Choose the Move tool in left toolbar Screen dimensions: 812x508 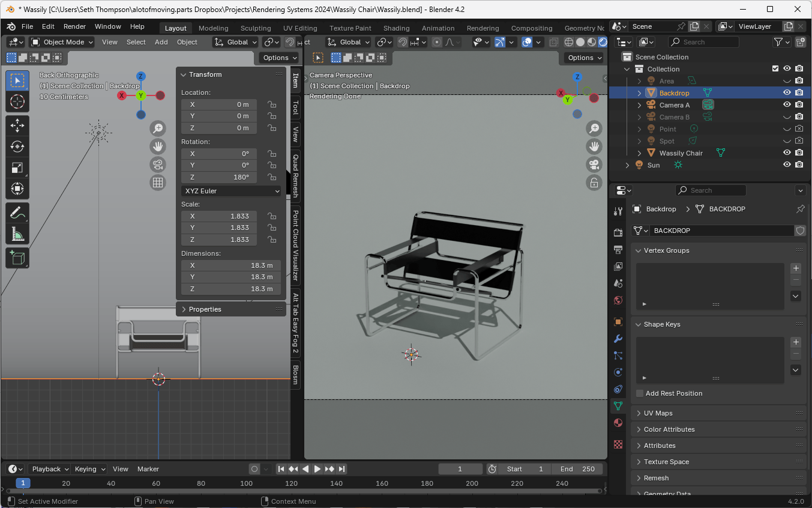pos(17,125)
